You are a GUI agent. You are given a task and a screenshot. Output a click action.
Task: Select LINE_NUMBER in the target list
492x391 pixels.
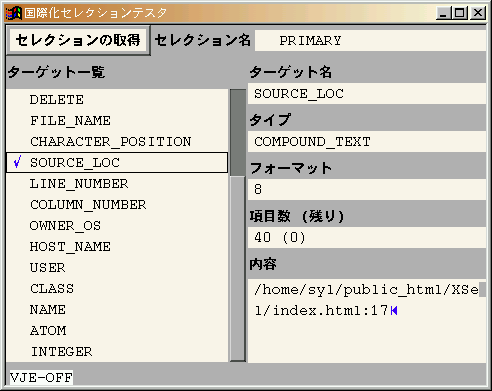(x=117, y=184)
